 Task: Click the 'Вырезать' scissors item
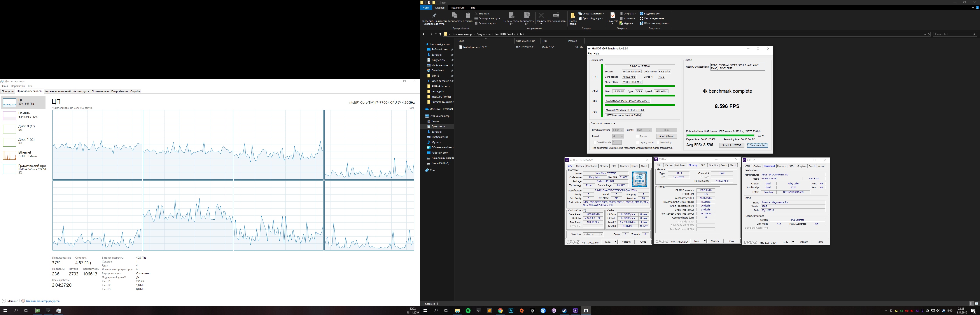tap(482, 14)
